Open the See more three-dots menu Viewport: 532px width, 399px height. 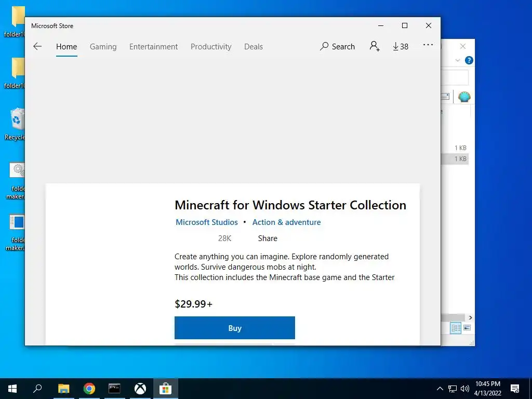click(428, 45)
